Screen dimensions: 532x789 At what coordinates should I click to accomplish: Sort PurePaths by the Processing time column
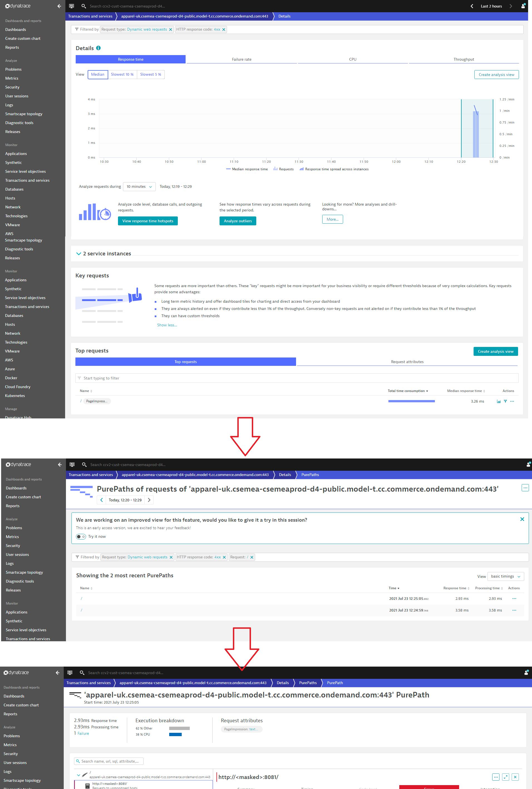489,588
